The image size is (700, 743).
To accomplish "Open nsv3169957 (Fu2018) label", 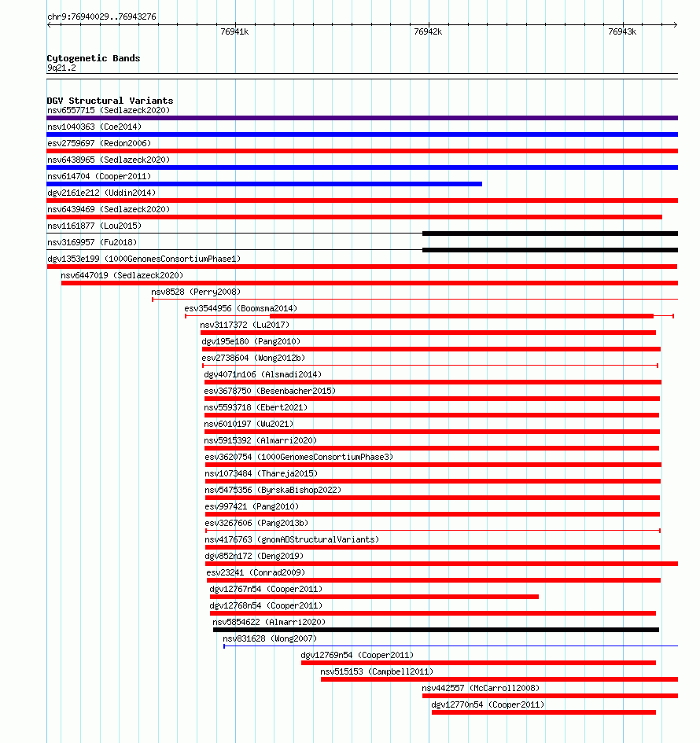I will 92,243.
